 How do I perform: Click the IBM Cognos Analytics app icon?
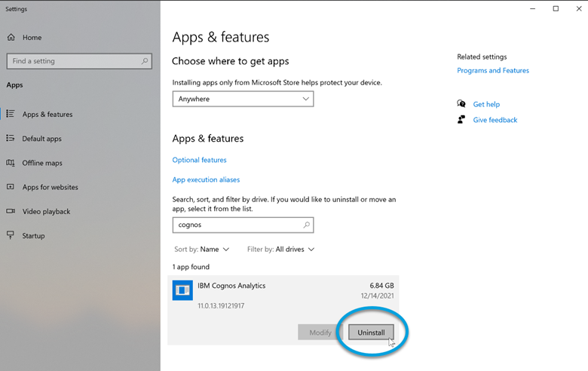tap(182, 290)
